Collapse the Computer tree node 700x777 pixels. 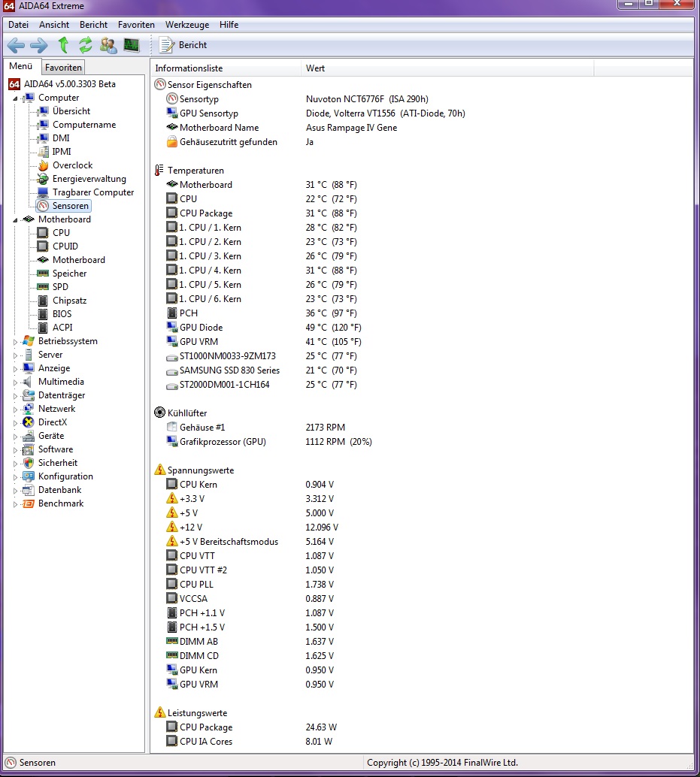pos(15,98)
